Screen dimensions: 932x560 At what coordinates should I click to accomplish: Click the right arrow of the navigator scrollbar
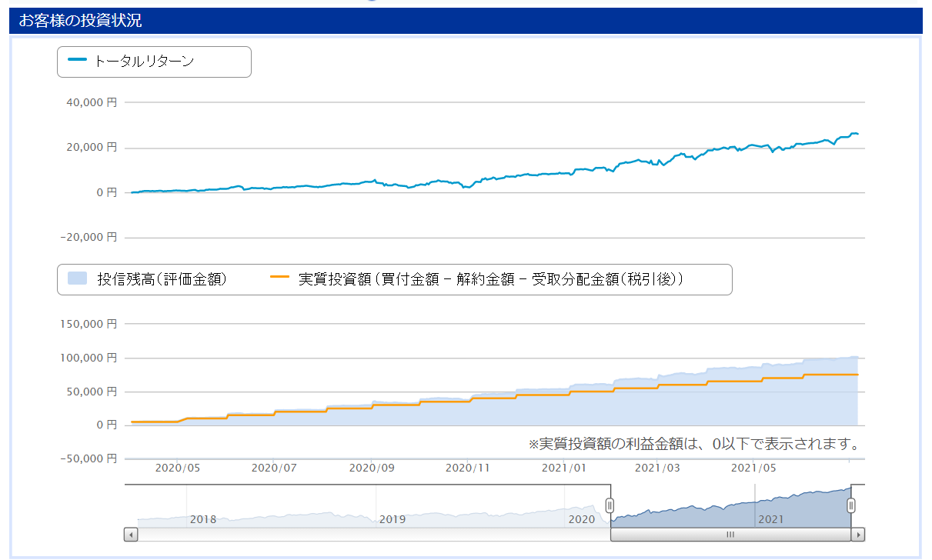point(858,535)
